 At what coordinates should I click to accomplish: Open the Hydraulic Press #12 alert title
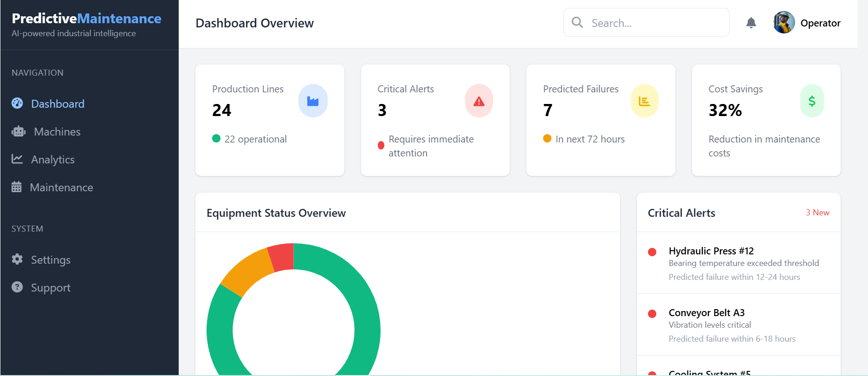pos(711,251)
